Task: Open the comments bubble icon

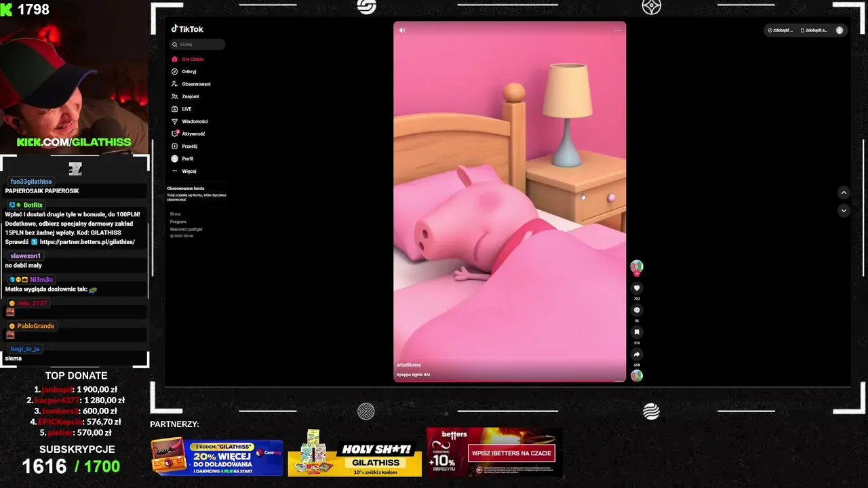Action: coord(636,310)
